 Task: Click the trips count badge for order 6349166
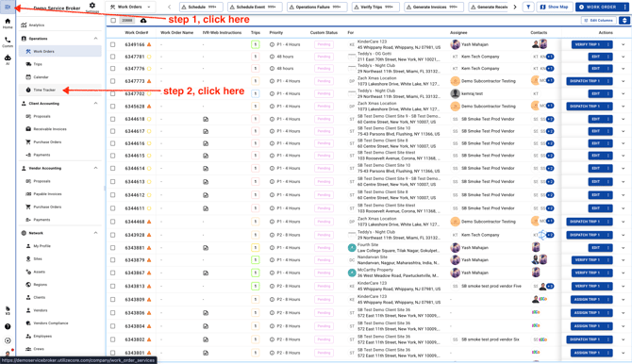pos(255,44)
